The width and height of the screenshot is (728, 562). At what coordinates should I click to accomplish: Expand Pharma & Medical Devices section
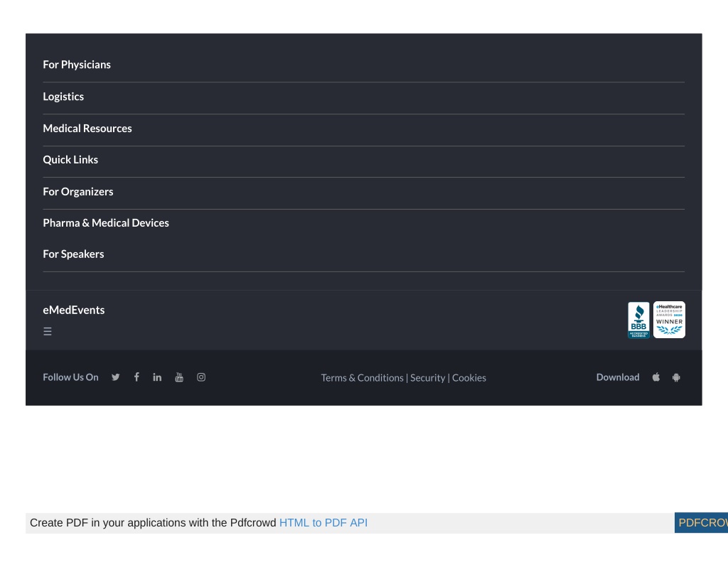coord(106,223)
